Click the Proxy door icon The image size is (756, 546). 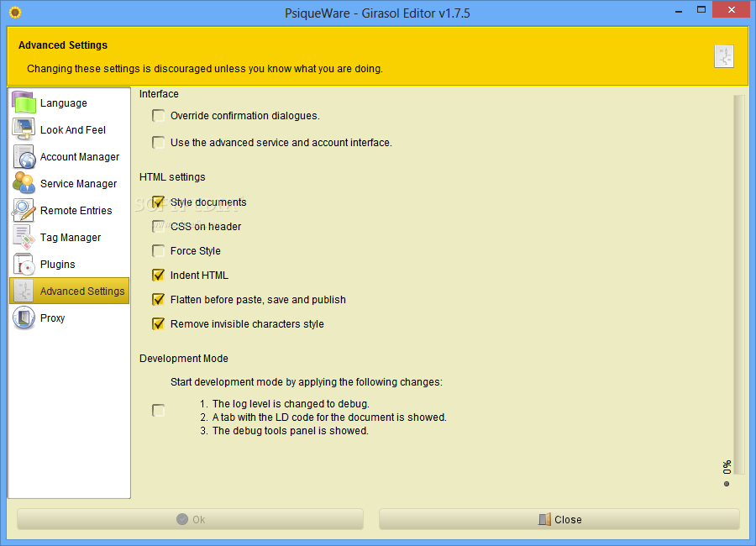coord(24,318)
